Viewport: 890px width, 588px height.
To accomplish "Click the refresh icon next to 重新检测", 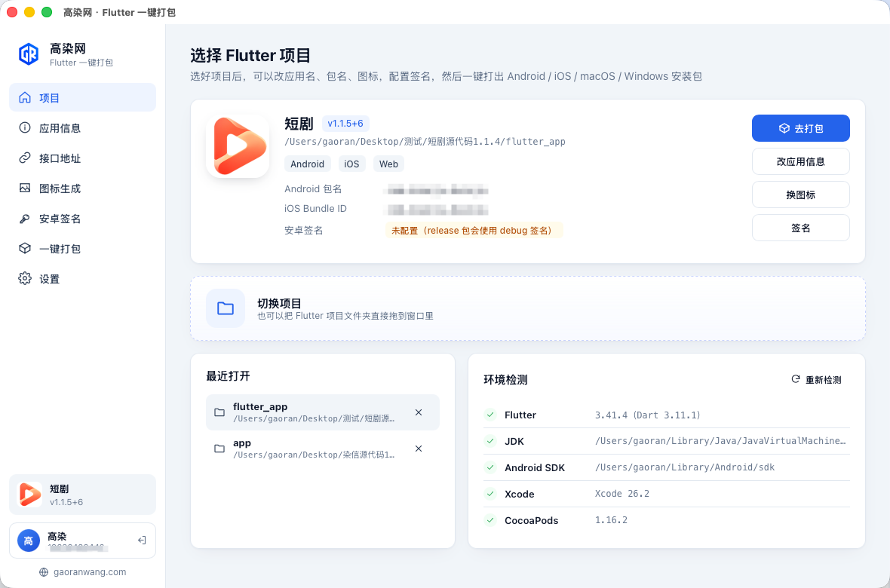I will [x=796, y=379].
